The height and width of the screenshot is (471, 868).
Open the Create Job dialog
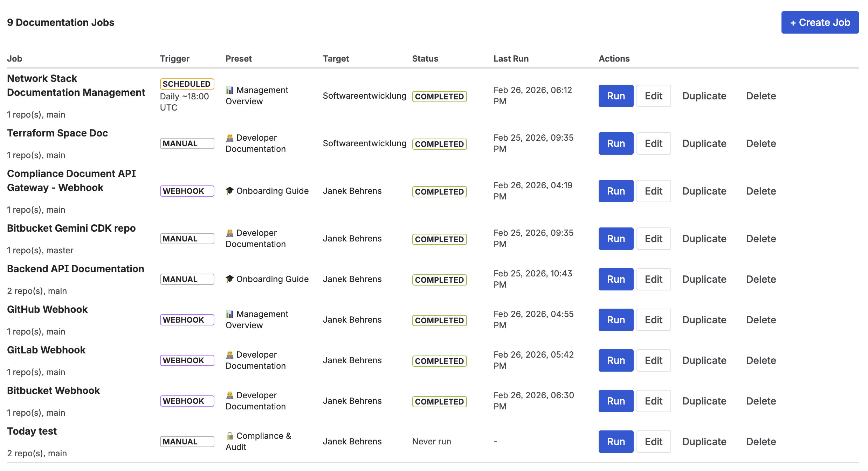click(820, 22)
